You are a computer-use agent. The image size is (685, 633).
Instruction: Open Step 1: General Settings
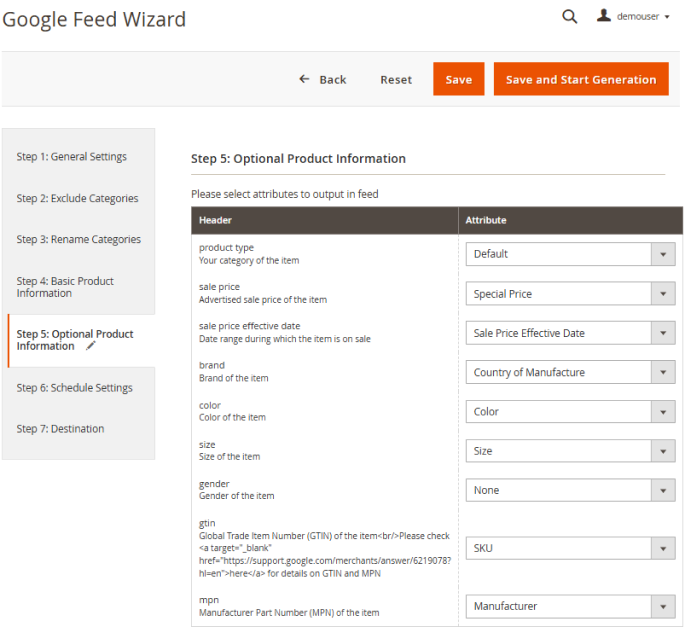(x=72, y=156)
